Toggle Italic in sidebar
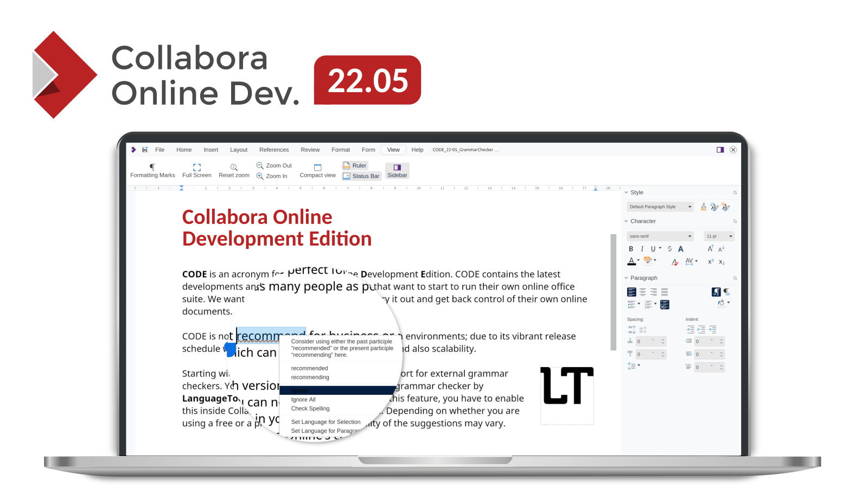 642,249
